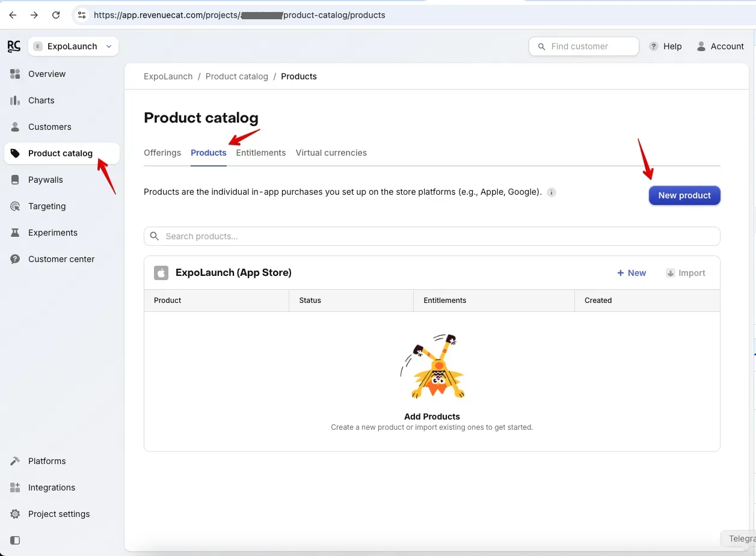Image resolution: width=756 pixels, height=556 pixels.
Task: Click the Account person icon
Action: (701, 46)
